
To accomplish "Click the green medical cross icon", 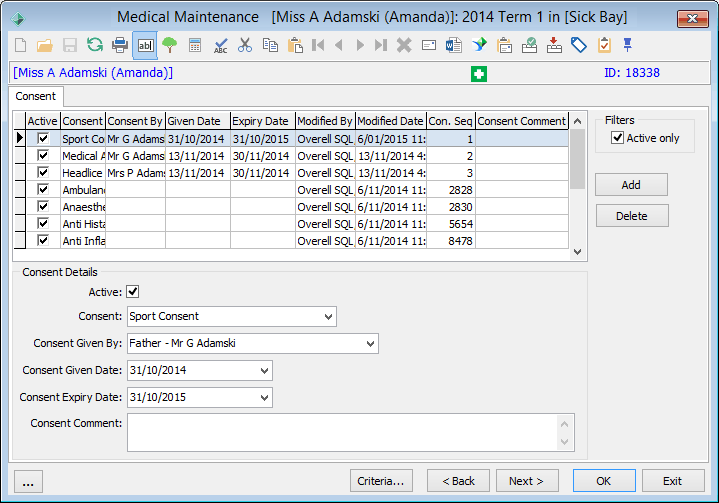I will point(479,74).
